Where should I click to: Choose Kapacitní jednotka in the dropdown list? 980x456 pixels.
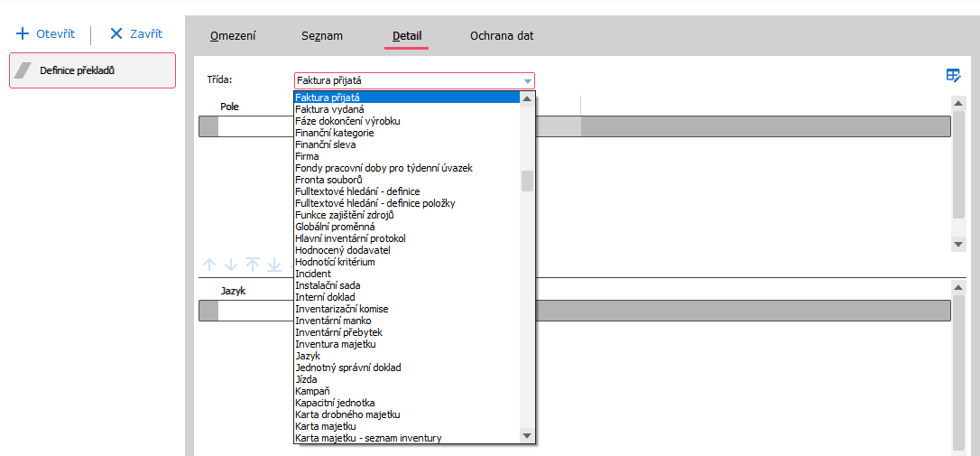(x=335, y=403)
